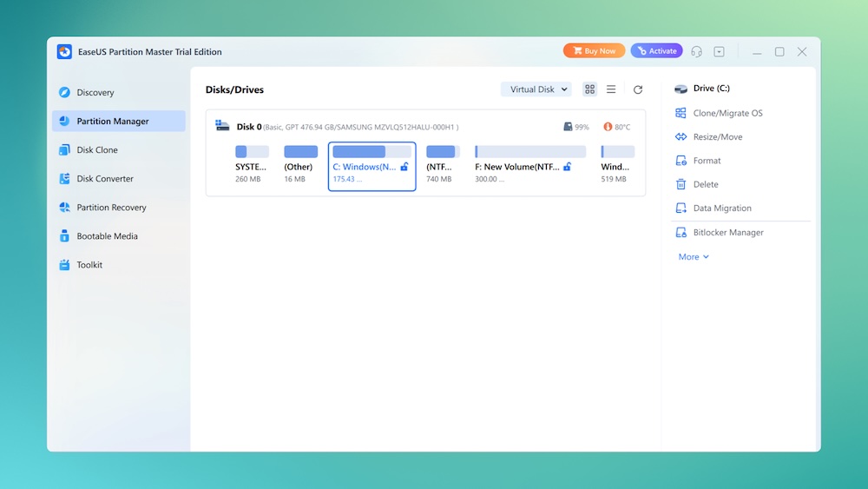Switch to grid view layout

coord(590,89)
